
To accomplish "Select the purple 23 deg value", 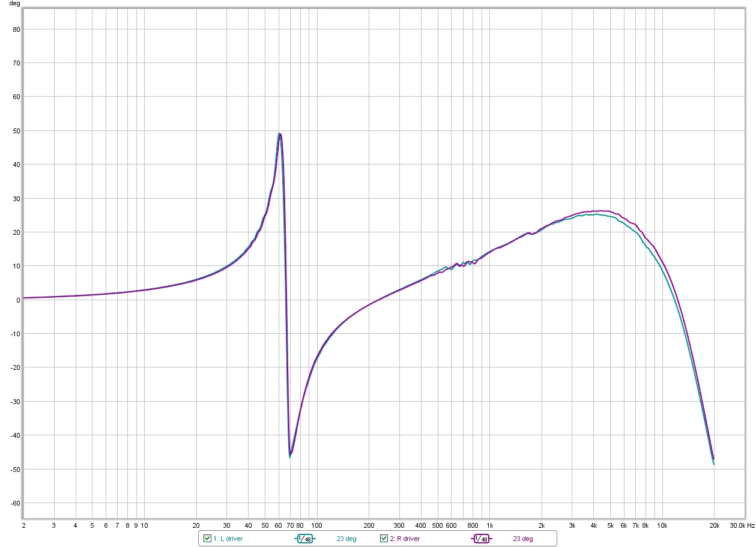I will click(x=523, y=539).
